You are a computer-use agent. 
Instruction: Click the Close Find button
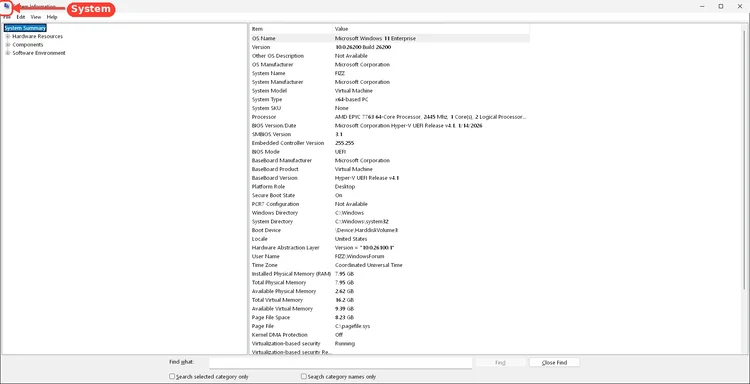click(554, 362)
